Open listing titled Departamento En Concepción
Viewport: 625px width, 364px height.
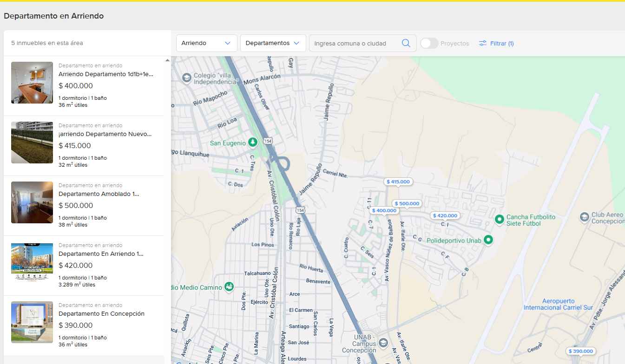(x=101, y=314)
